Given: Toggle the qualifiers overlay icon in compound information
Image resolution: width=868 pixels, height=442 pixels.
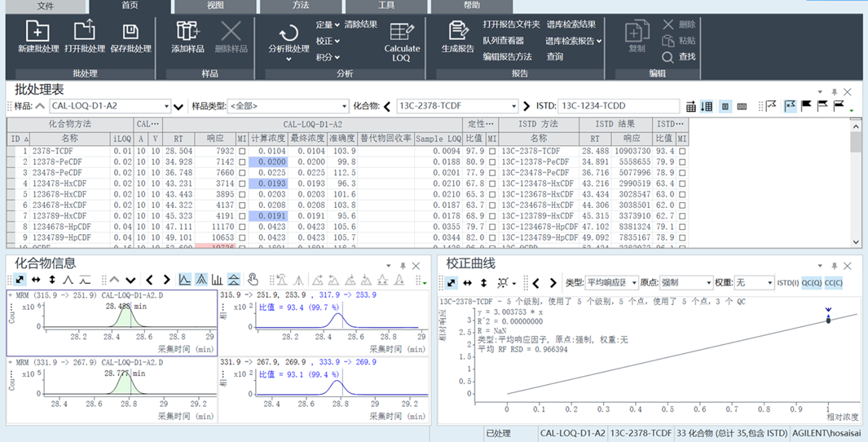Looking at the screenshot, I should [x=201, y=280].
